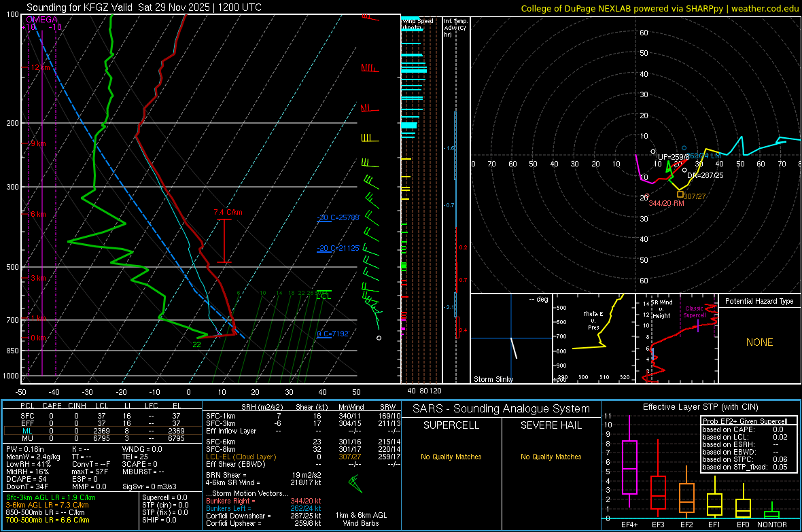Click the -30 C=25788' height label
The height and width of the screenshot is (532, 802).
(338, 217)
